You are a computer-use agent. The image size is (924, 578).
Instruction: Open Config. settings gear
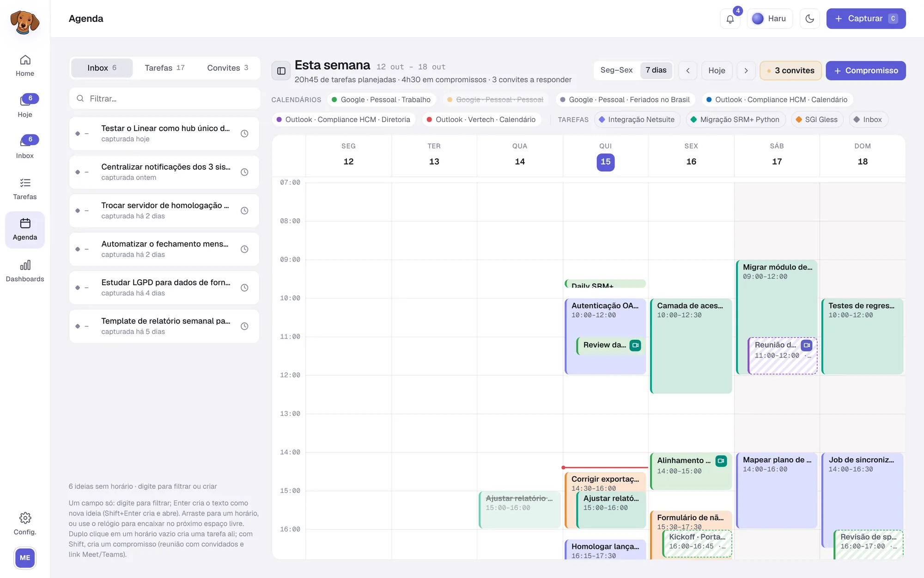pyautogui.click(x=25, y=524)
